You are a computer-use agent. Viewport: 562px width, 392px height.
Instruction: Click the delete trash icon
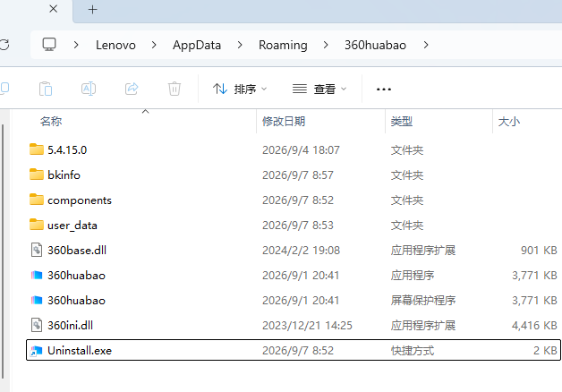(175, 89)
